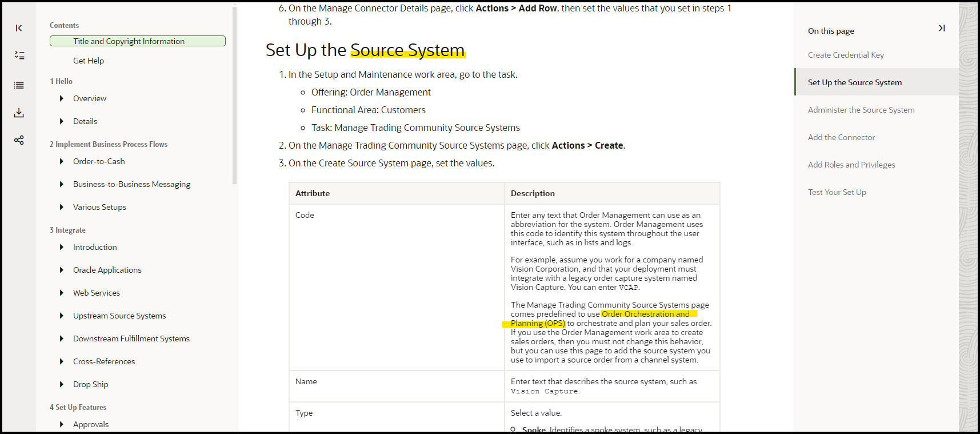Expand the Oracle Applications arrow
Viewport: 980px width, 434px height.
[62, 270]
